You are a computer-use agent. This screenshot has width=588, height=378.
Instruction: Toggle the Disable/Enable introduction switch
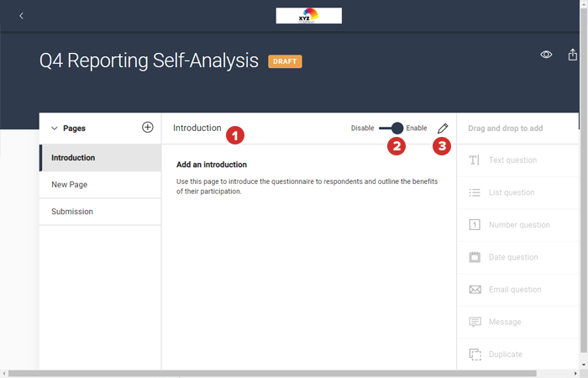(x=391, y=129)
